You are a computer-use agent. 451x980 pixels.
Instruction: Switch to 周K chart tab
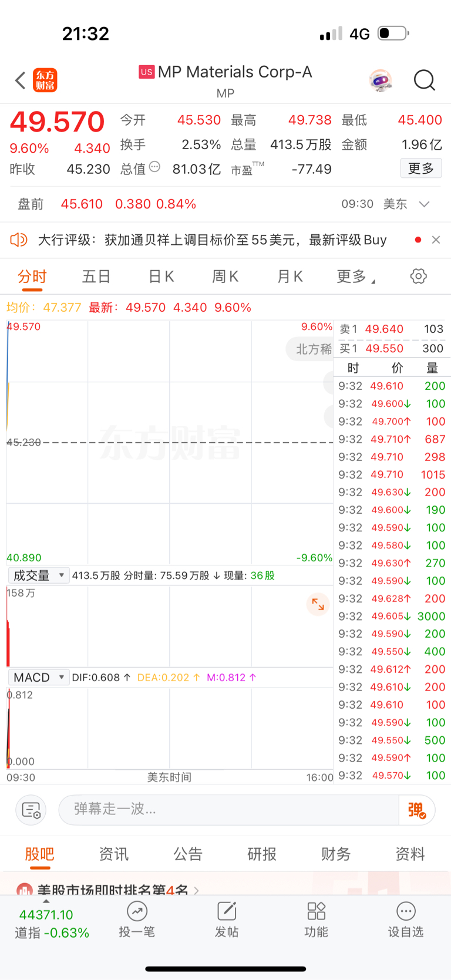(225, 277)
